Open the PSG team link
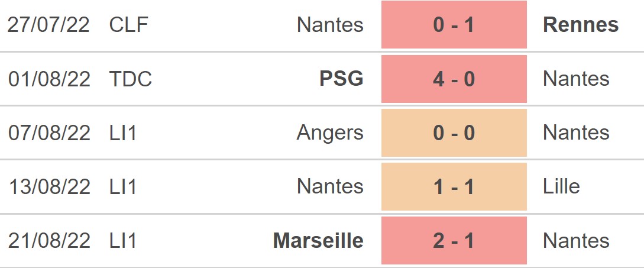Screen dimensions: 644x268 [x=341, y=79]
